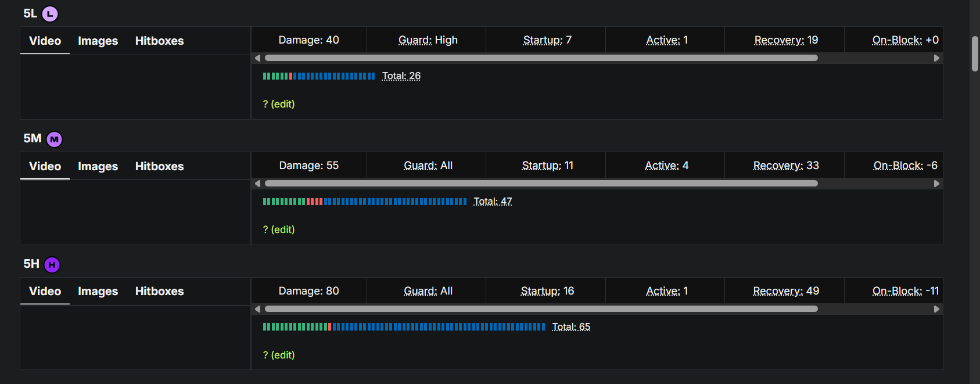This screenshot has height=384, width=980.
Task: Open the Hitboxes tab for 5M
Action: pos(159,166)
